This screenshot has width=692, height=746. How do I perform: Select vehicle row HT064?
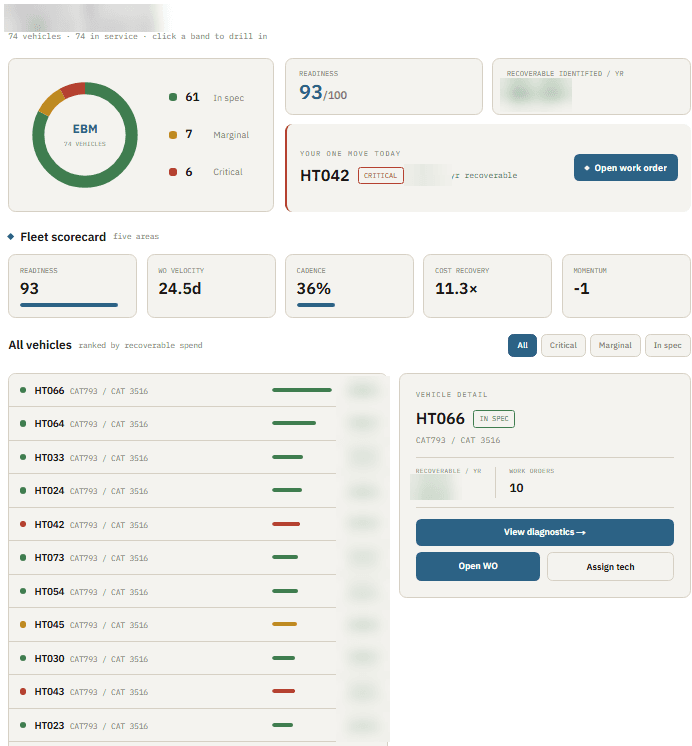(198, 423)
